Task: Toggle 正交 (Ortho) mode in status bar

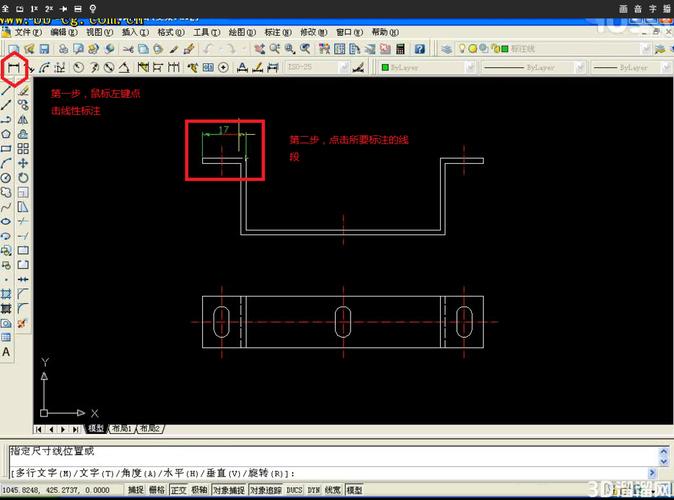Action: pos(178,490)
